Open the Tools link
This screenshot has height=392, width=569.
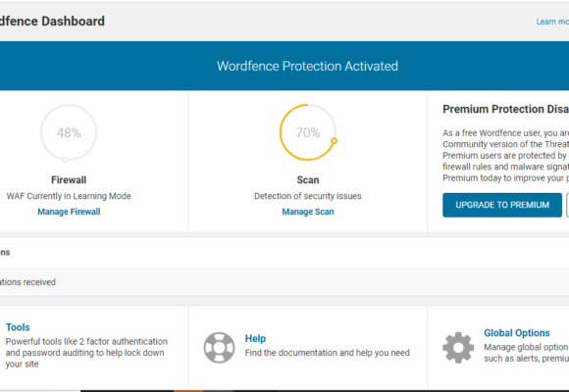tap(18, 327)
